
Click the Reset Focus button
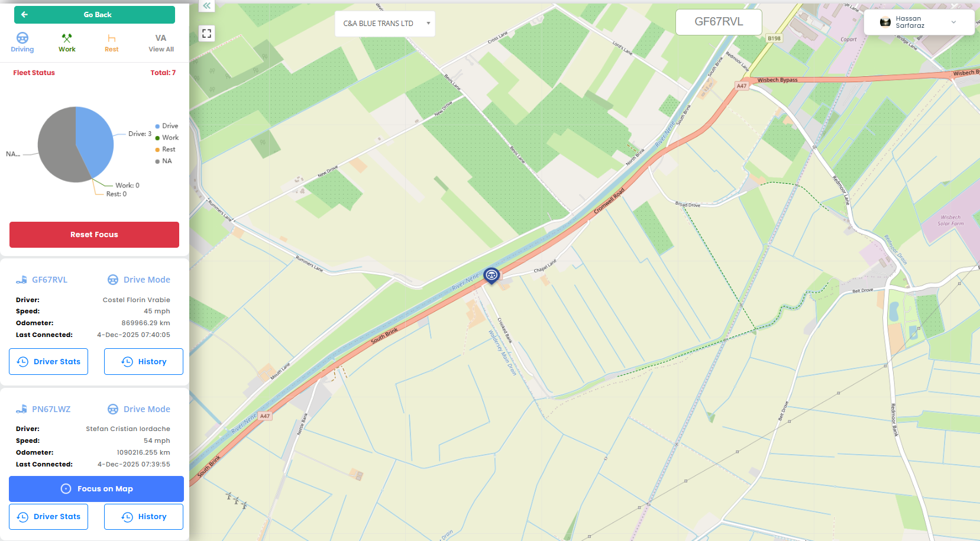tap(94, 235)
